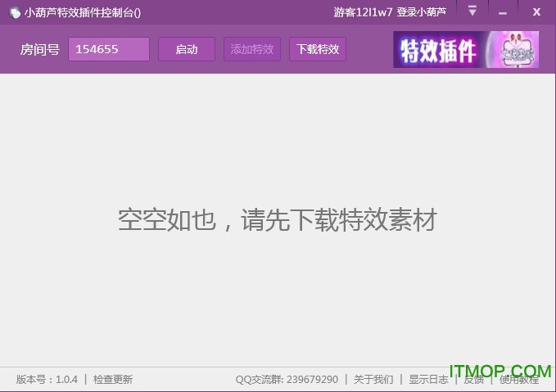556x392 pixels.
Task: Close the console window with X
Action: [x=536, y=12]
